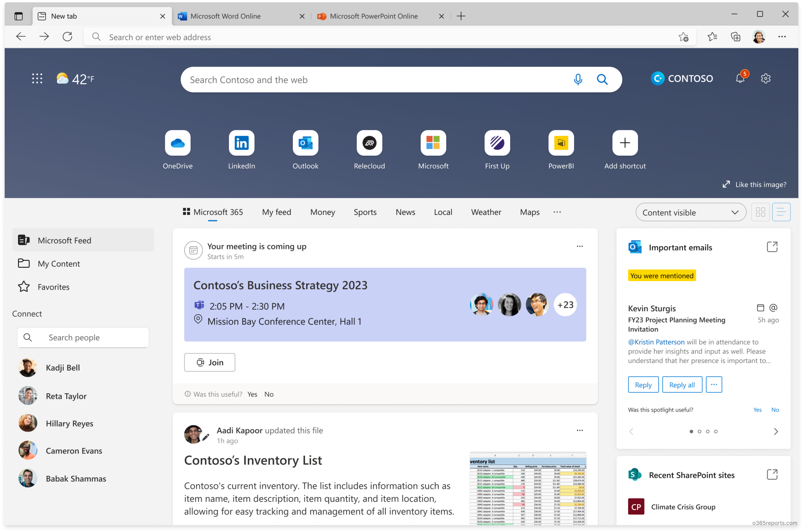
Task: Switch to the My feed tab
Action: tap(277, 212)
